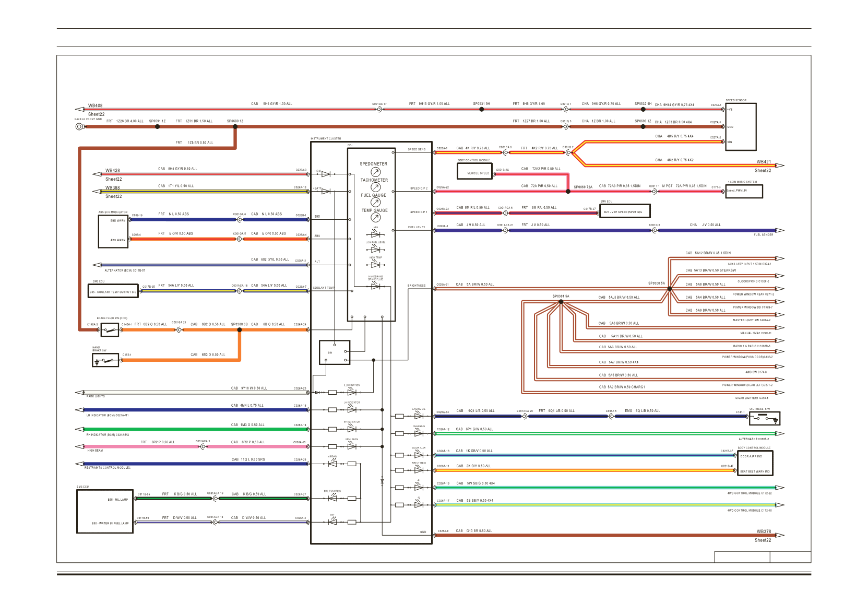Click the tachometer gauge symbol
Viewport: 868px width, 614px height.
[375, 187]
